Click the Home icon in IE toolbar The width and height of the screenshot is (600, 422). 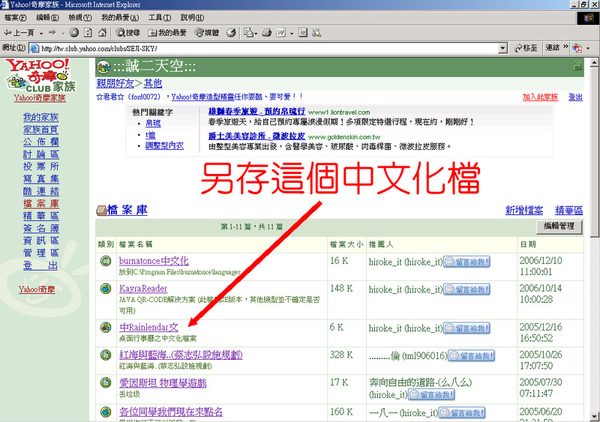[x=102, y=33]
